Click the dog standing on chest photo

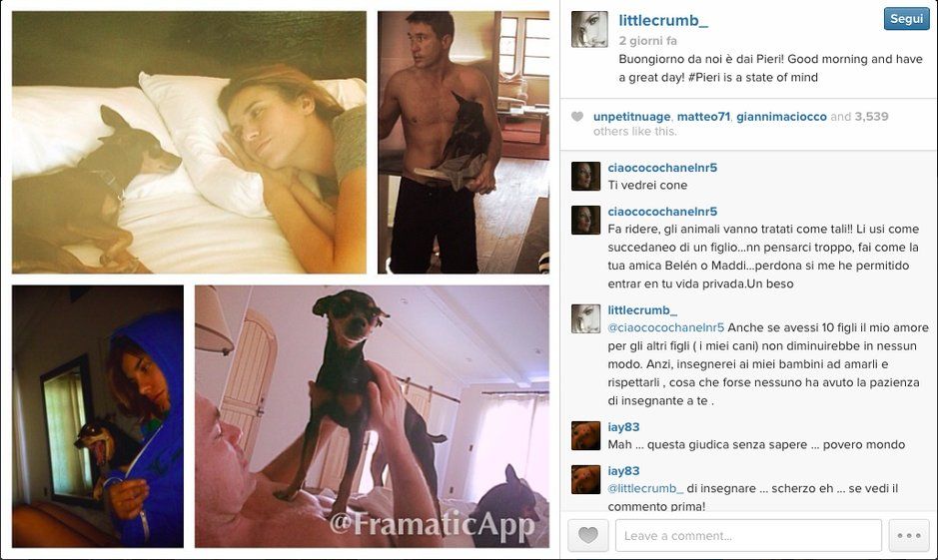point(372,416)
